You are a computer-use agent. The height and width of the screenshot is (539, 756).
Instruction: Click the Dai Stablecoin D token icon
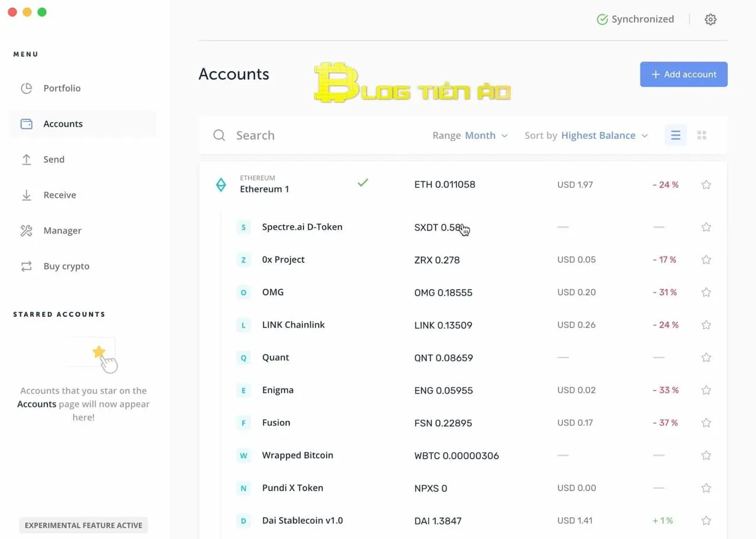click(243, 521)
